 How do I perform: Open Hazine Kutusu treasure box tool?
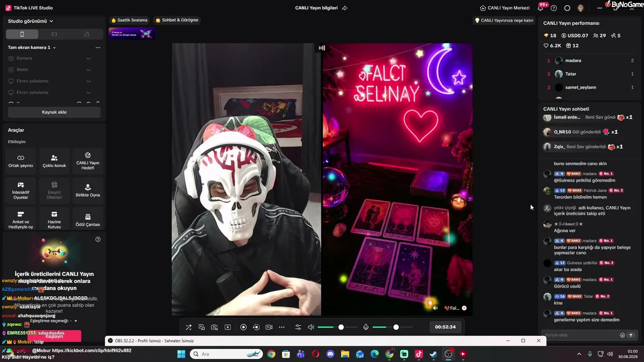pos(54,220)
